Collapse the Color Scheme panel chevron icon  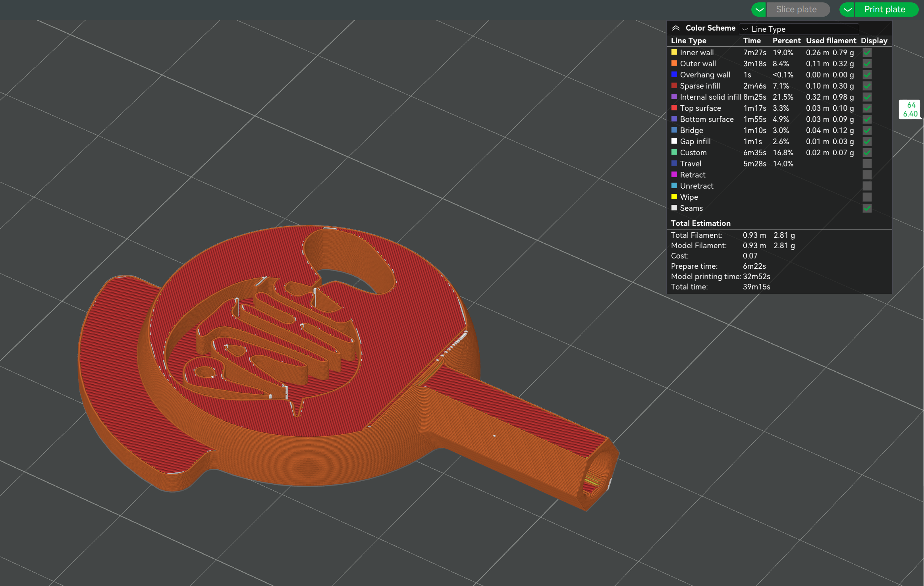[x=675, y=28]
